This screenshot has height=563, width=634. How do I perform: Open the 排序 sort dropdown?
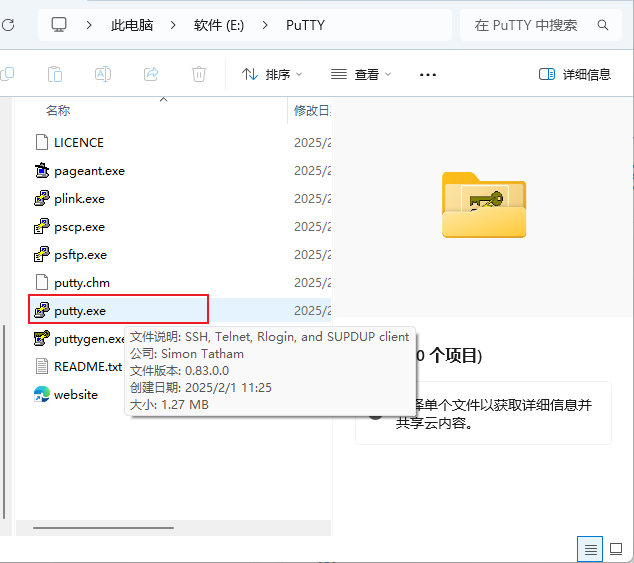point(271,74)
